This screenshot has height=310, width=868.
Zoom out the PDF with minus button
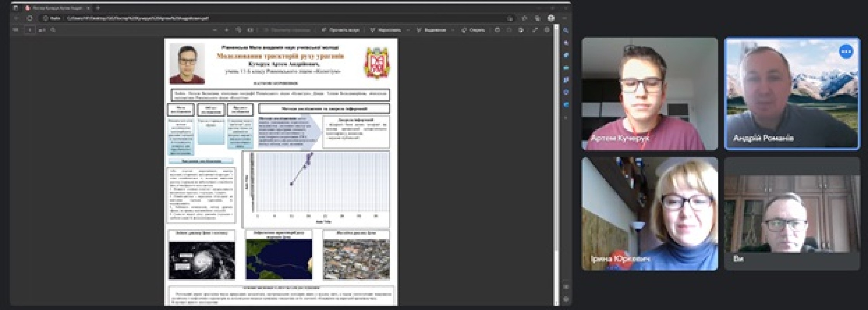(215, 30)
